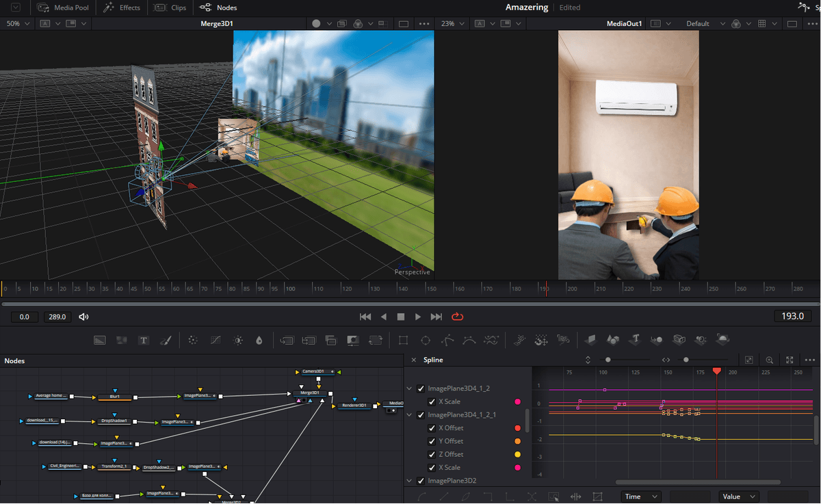The width and height of the screenshot is (821, 504).
Task: Open the Media Pool panel
Action: [64, 8]
